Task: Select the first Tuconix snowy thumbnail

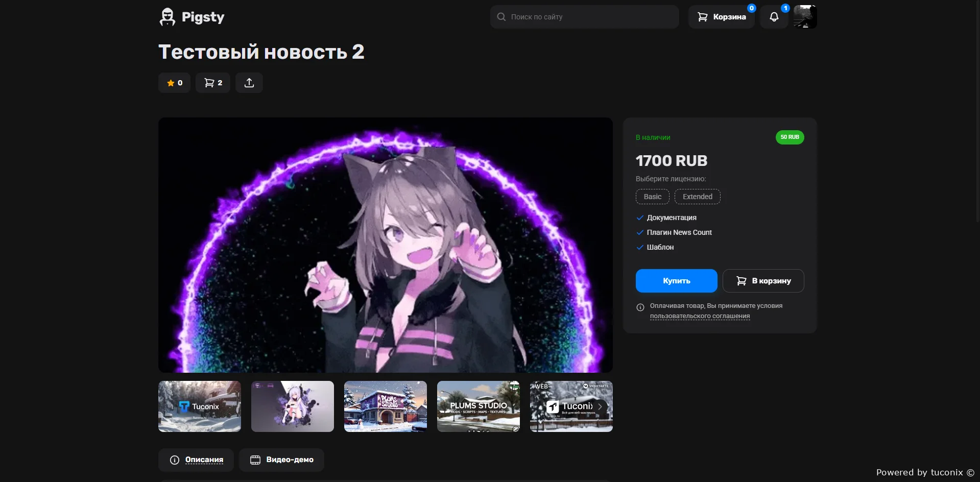Action: 200,406
